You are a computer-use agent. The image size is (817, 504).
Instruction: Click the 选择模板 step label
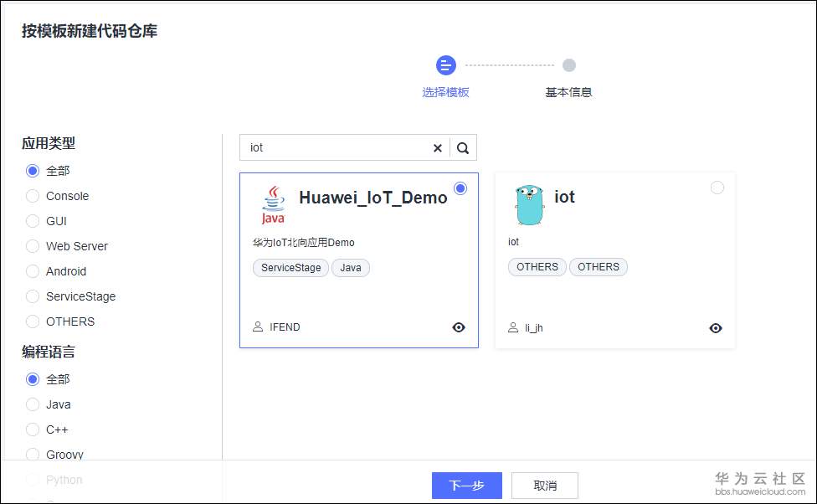[x=445, y=92]
